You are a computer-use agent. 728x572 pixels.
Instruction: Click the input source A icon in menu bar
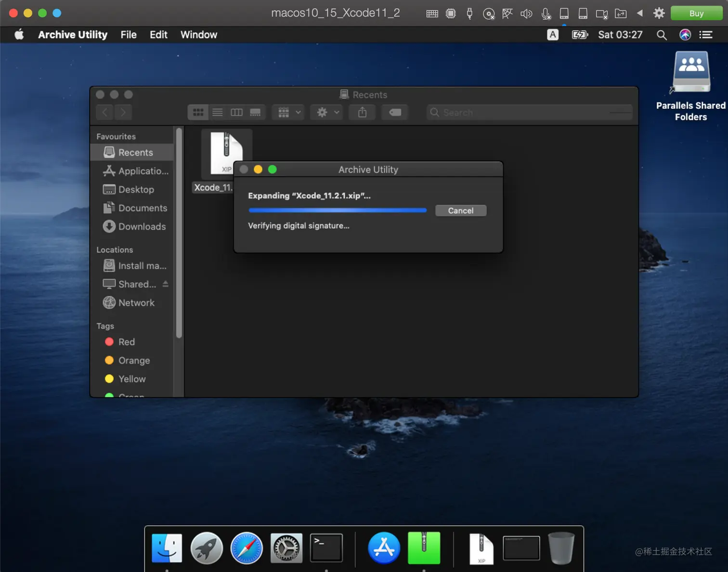[x=553, y=35]
